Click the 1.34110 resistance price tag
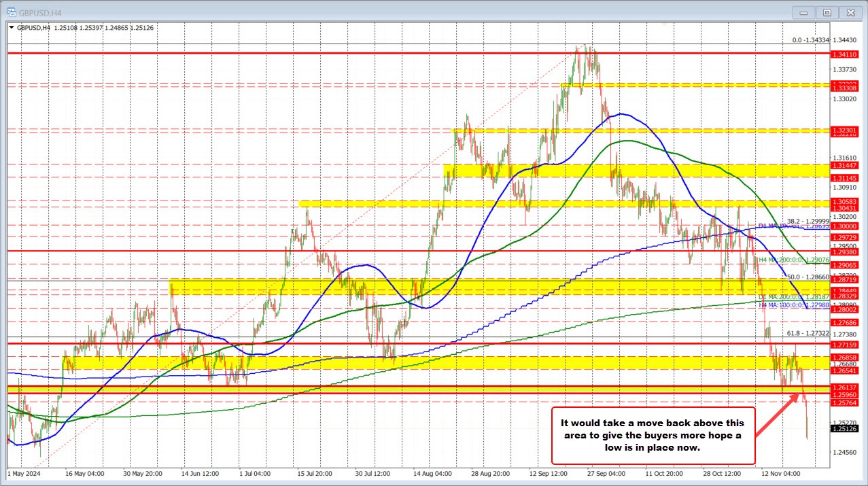This screenshot has width=868, height=486. [845, 53]
